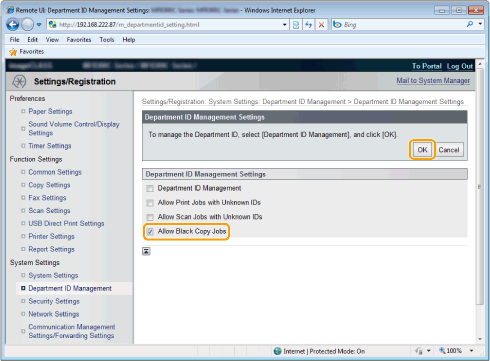Screen dimensions: 490x361
Task: Click the Settings/Registration gear icon
Action: tap(19, 81)
